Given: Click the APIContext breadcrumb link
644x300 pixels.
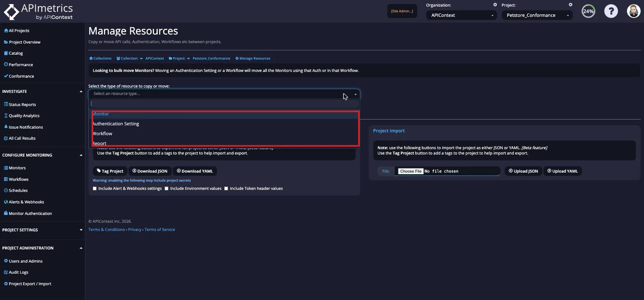Looking at the screenshot, I should (154, 58).
